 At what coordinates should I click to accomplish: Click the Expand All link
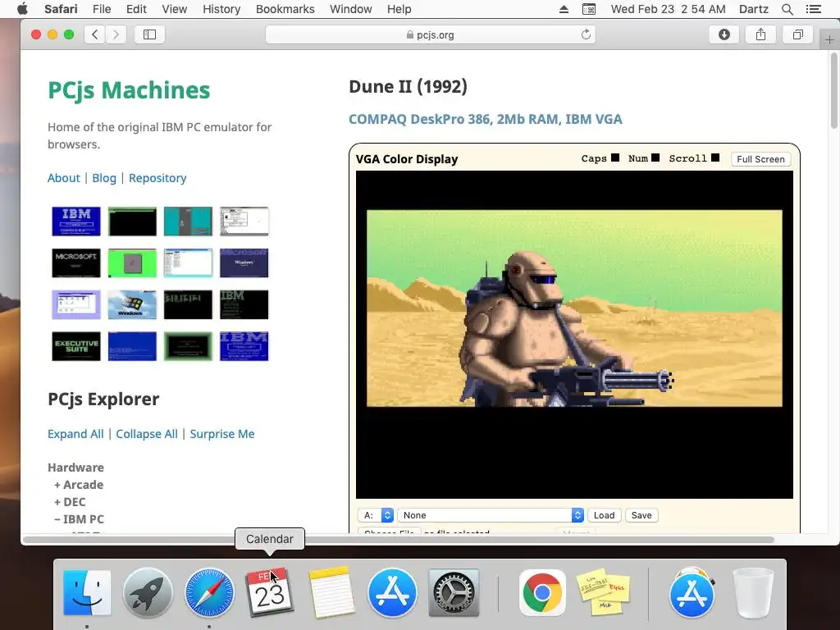tap(75, 434)
